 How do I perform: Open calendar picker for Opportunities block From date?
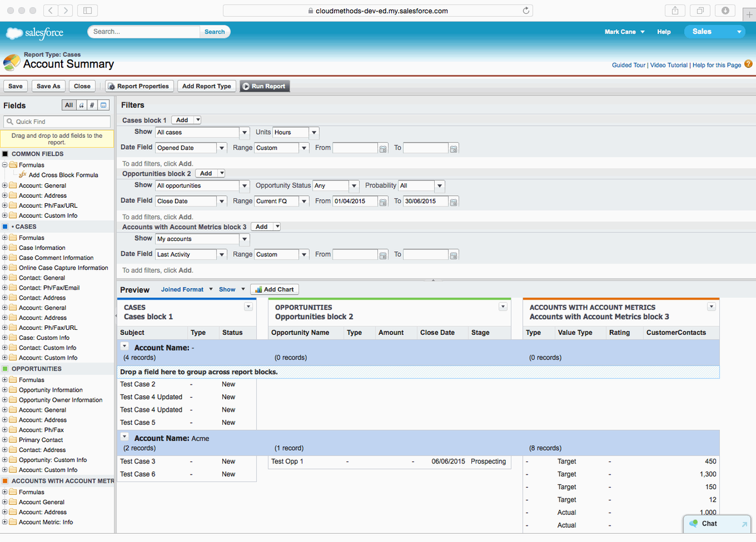[x=382, y=201]
